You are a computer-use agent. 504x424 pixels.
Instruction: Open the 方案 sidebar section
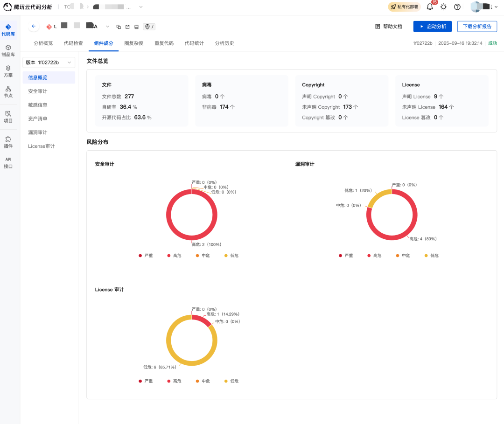pos(8,71)
